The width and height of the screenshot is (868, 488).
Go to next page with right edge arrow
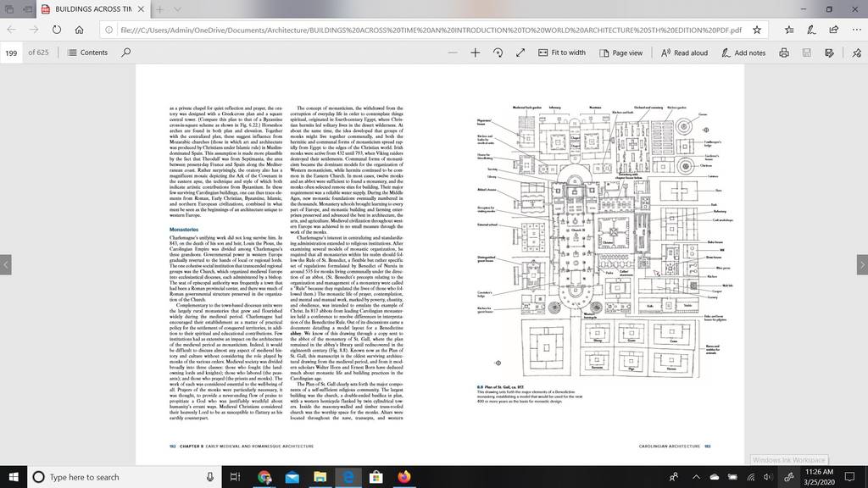pos(862,264)
